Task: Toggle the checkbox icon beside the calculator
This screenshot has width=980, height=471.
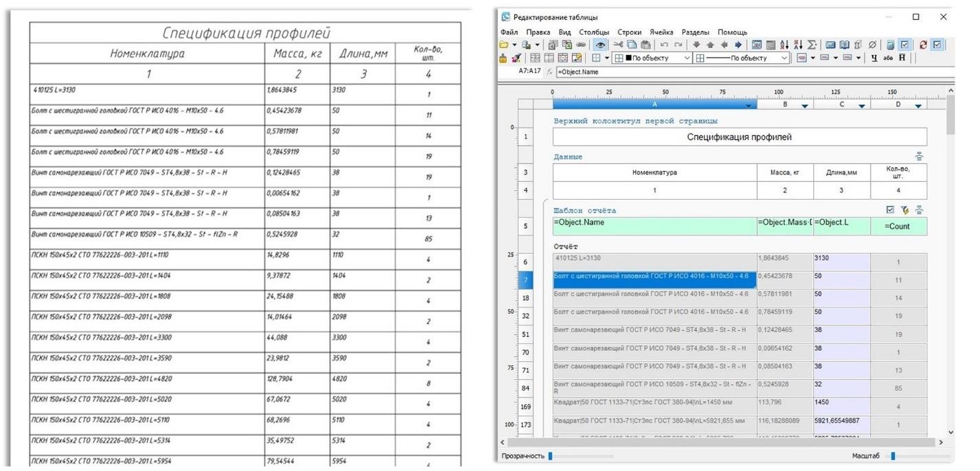Action: coord(904,45)
